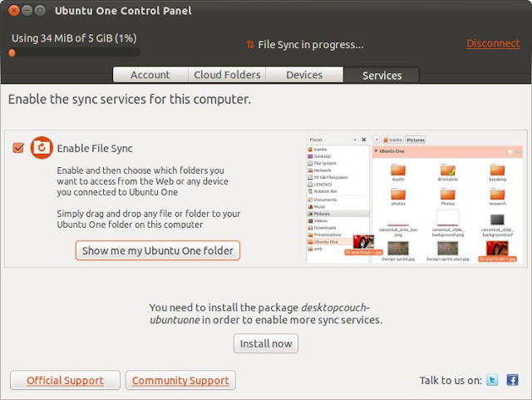Click the Enable File Sync label text

pos(95,148)
